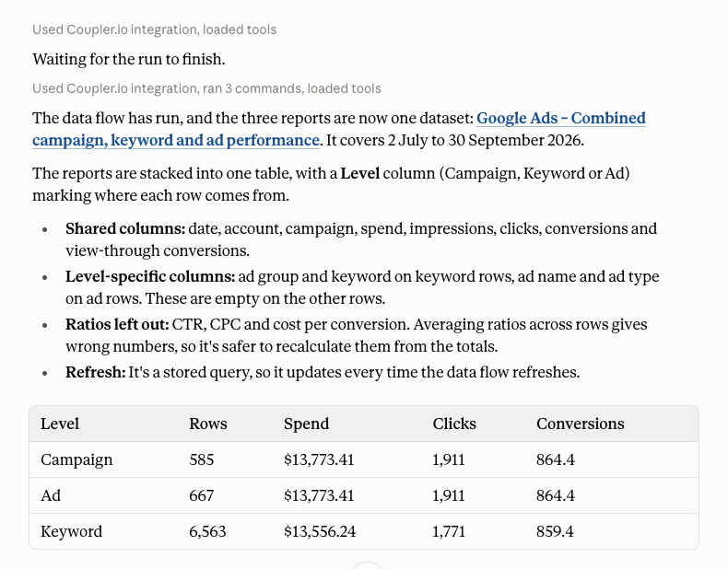Screen dimensions: 728x569
Task: Click the Ad row clicks 1,911
Action: pyautogui.click(x=449, y=495)
